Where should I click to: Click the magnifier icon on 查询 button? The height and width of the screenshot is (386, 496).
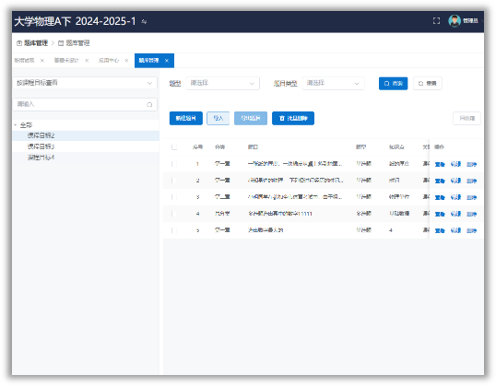point(387,83)
